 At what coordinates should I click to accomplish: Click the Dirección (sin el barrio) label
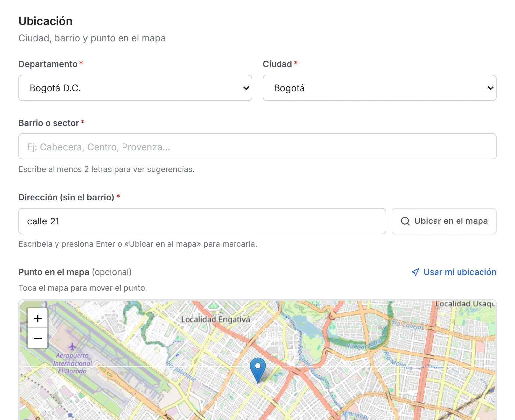pyautogui.click(x=66, y=197)
